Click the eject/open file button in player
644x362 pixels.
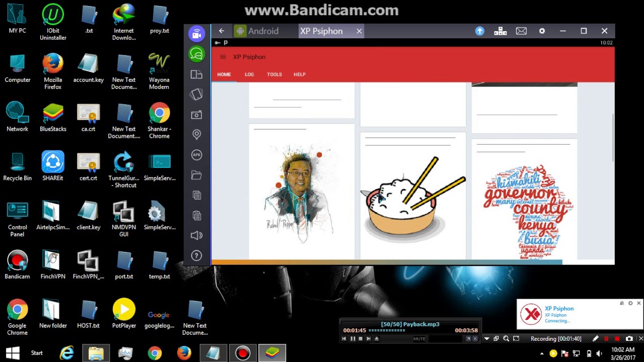[376, 339]
